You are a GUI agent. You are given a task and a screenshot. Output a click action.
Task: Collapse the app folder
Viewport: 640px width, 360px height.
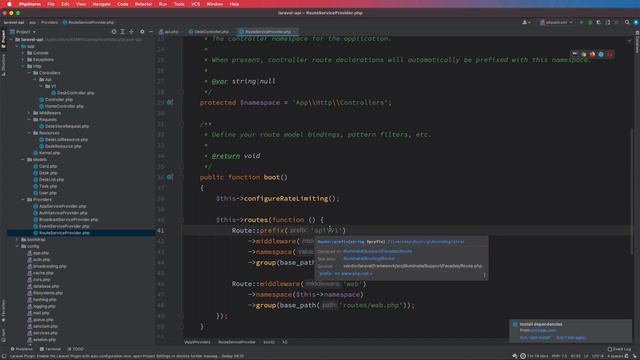pos(17,46)
